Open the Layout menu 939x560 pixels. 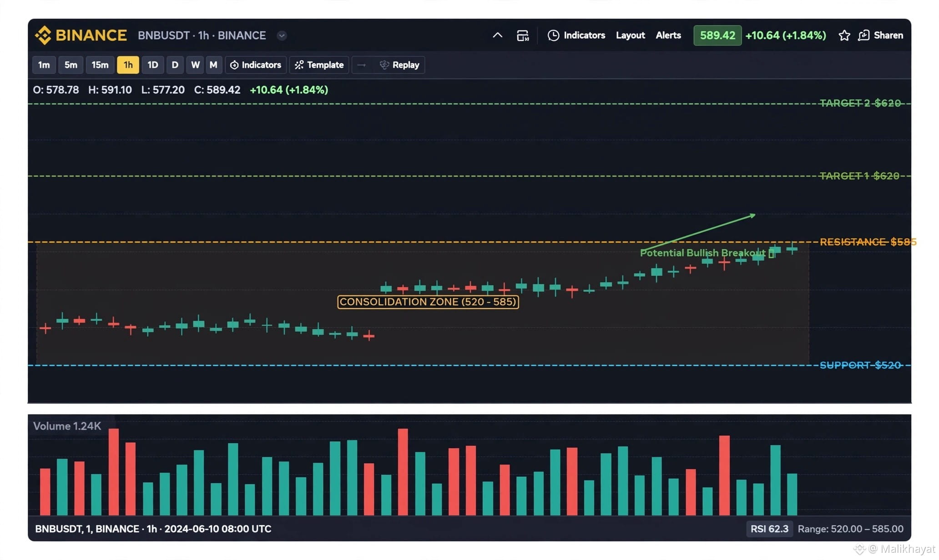(x=630, y=35)
